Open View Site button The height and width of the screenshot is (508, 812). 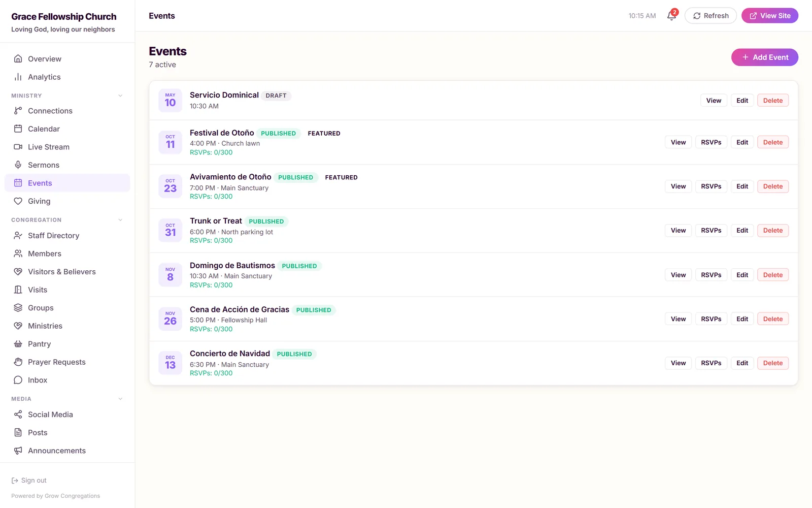click(x=770, y=16)
